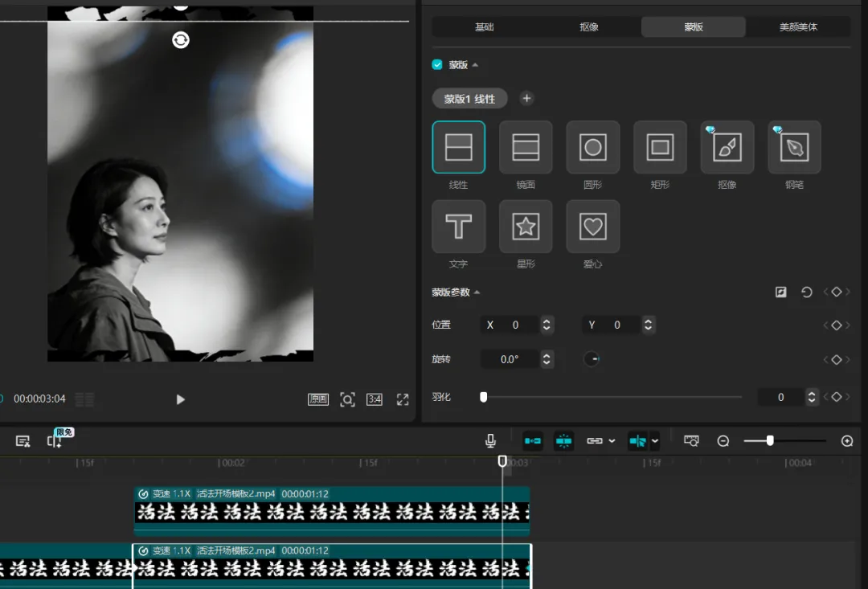Open the 美颜美体 tab
868x589 pixels.
(798, 27)
